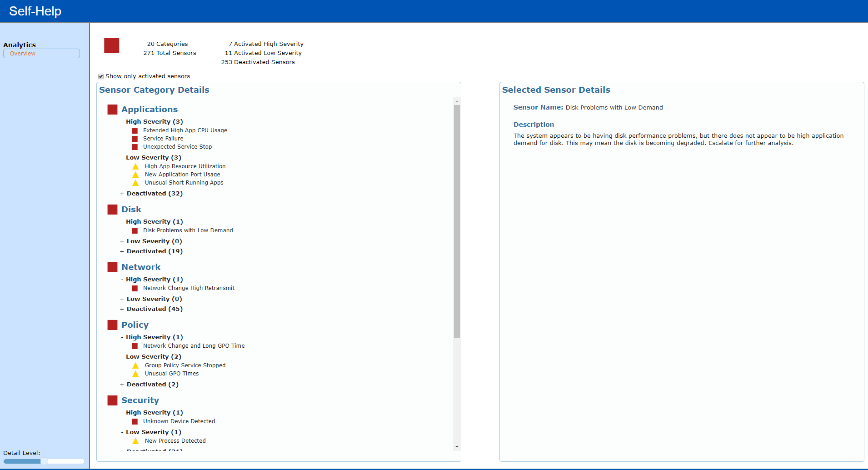Select the Unusual GPO Times sensor
Viewport: 868px width, 470px height.
point(172,374)
